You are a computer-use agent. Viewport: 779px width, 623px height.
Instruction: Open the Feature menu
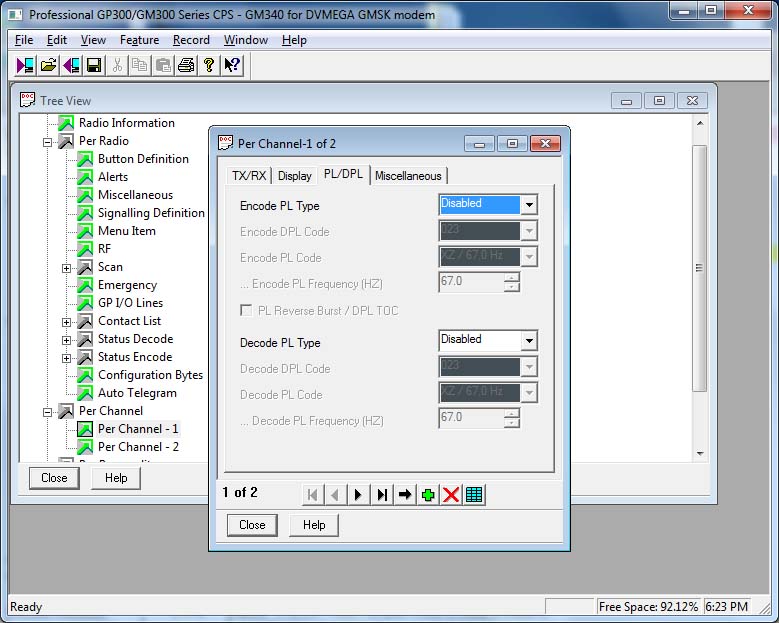click(x=140, y=40)
